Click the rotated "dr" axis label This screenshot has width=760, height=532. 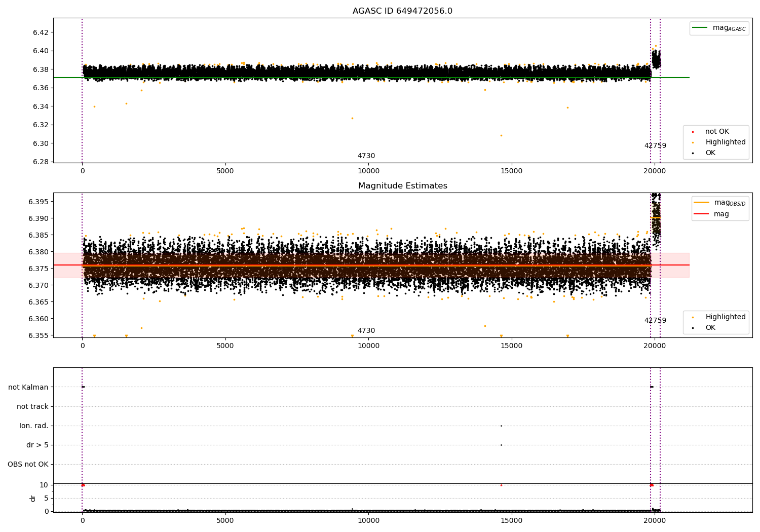point(33,498)
